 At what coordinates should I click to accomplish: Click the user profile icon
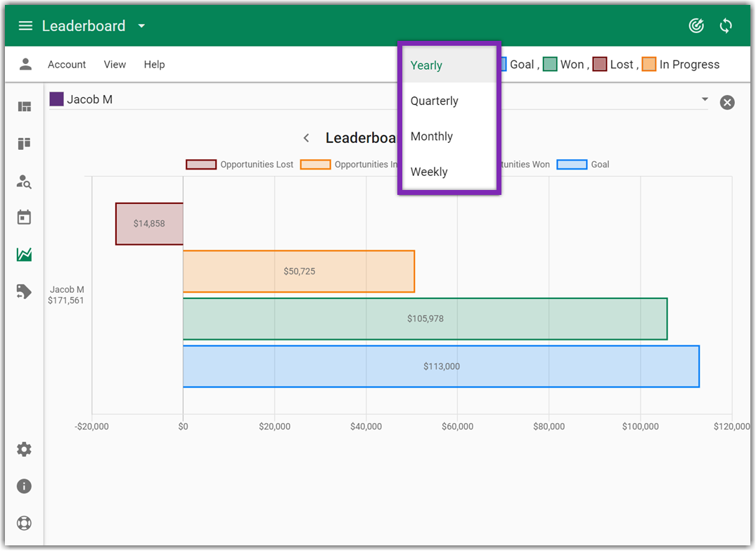[25, 64]
